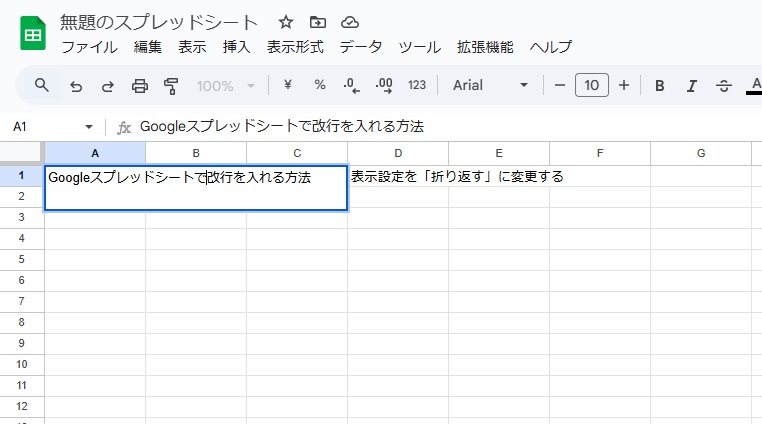Open the menu search magnifier
Screen dimensions: 762x424
point(42,85)
